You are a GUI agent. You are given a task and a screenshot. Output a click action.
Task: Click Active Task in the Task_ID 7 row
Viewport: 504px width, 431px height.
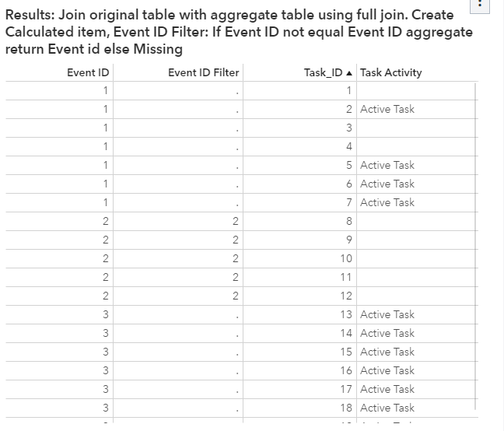point(387,203)
